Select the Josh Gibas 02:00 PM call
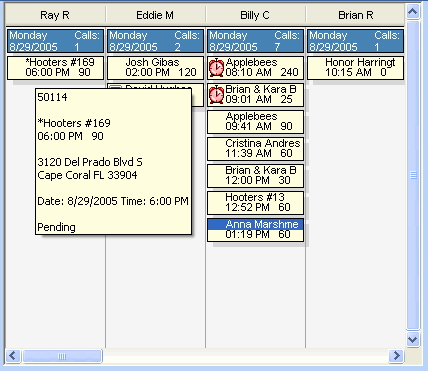 [155, 68]
